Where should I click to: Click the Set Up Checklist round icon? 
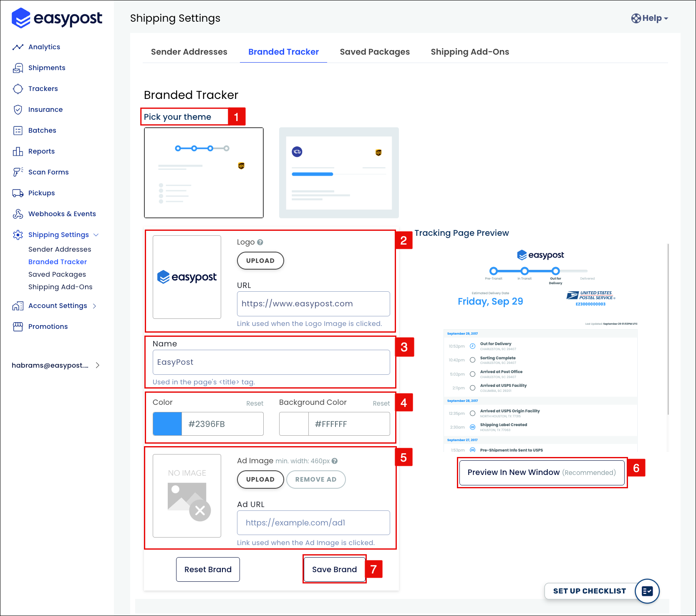(x=647, y=591)
